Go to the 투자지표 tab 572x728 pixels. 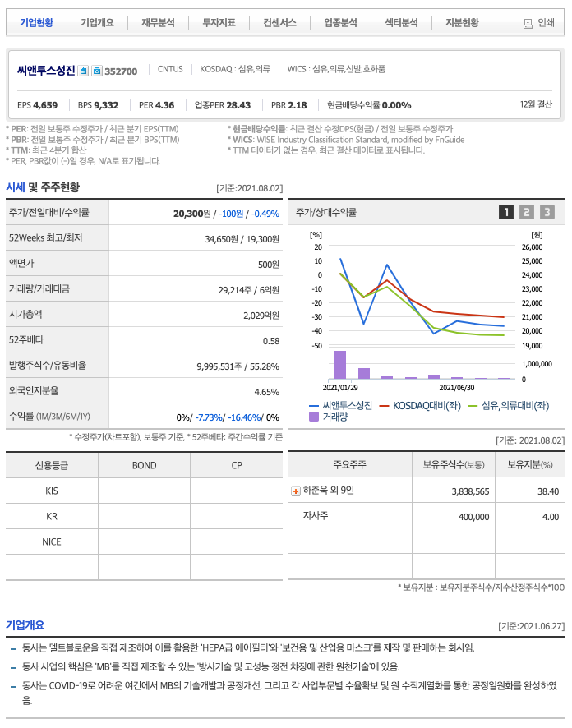[219, 22]
